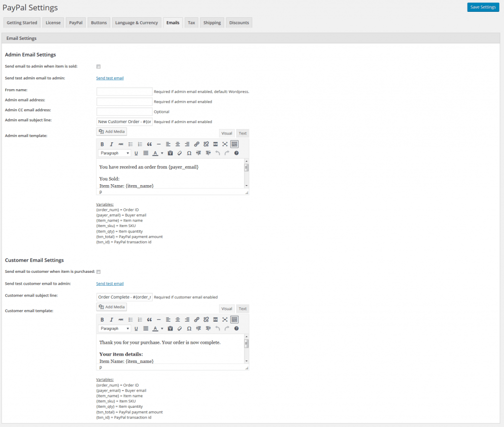This screenshot has width=504, height=427.
Task: Insert blockquote in admin email template
Action: 150,144
